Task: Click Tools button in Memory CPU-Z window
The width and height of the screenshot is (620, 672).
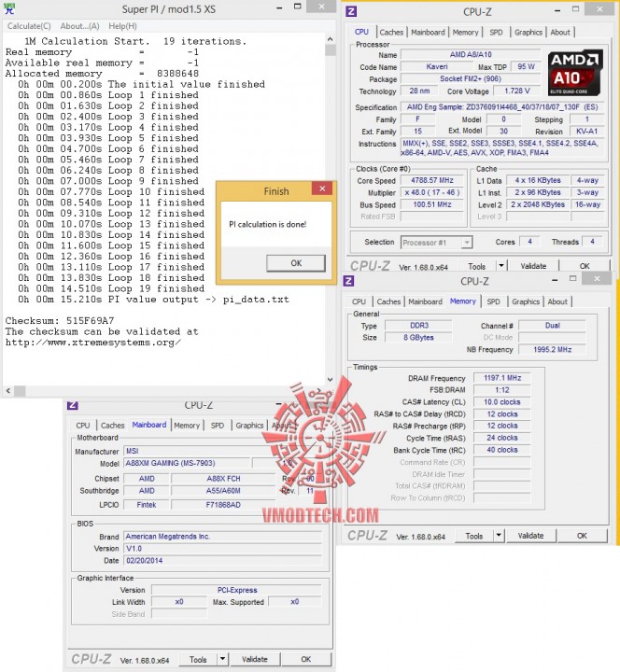Action: pyautogui.click(x=473, y=536)
